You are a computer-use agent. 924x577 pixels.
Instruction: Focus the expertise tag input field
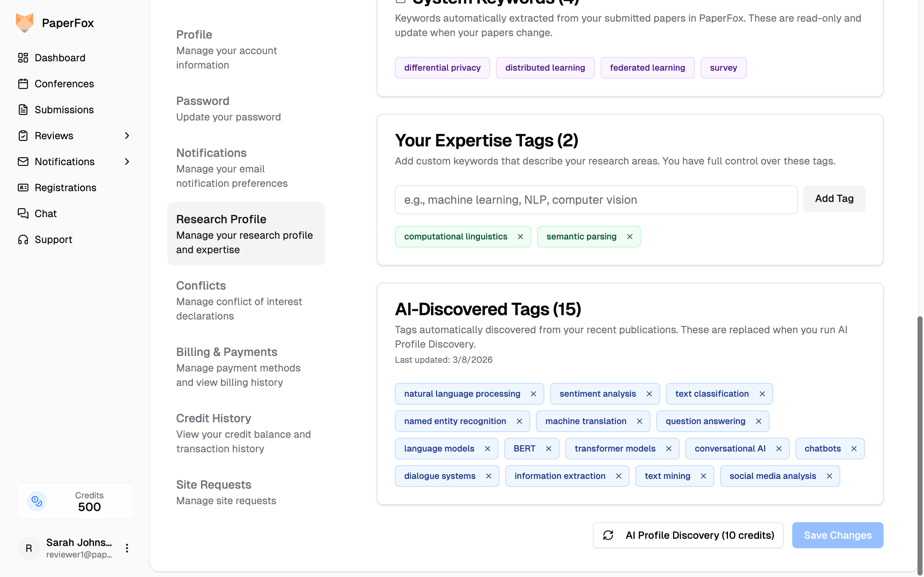(x=596, y=199)
